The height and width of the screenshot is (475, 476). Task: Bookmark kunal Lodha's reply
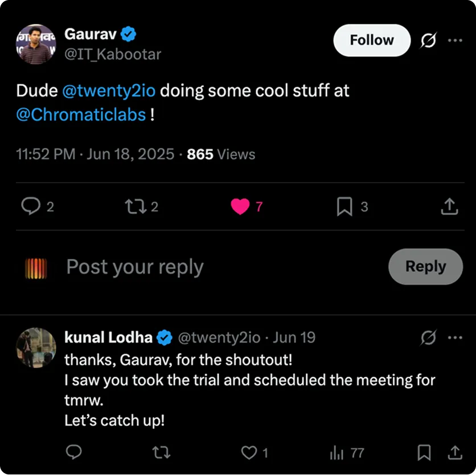424,453
